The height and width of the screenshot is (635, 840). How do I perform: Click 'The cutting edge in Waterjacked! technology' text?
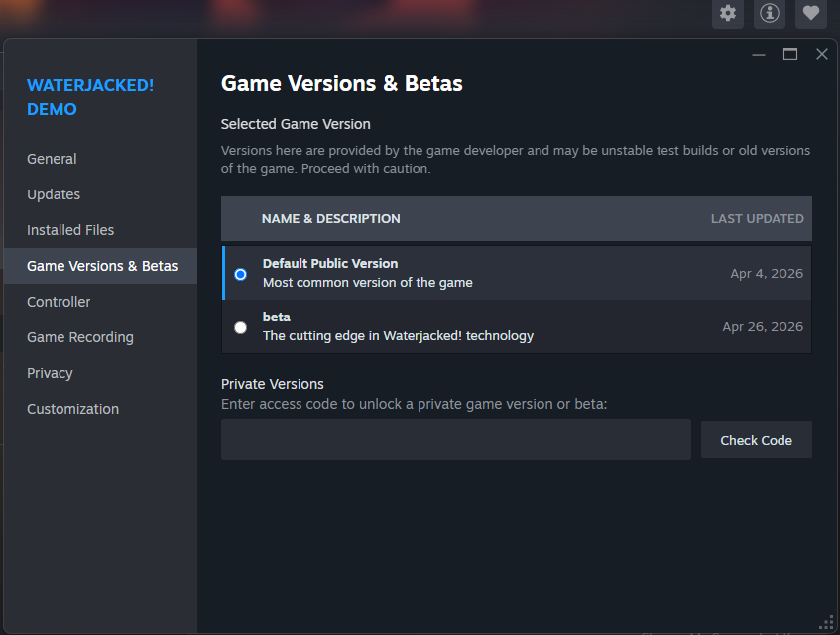[x=398, y=336]
